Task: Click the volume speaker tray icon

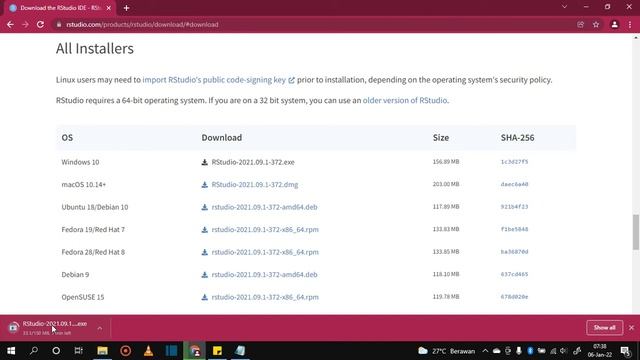Action: click(564, 351)
